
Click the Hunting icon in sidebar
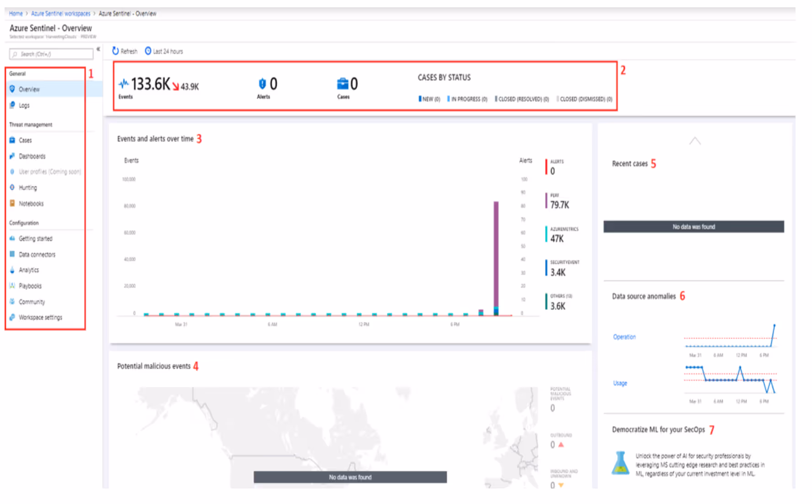click(x=12, y=188)
